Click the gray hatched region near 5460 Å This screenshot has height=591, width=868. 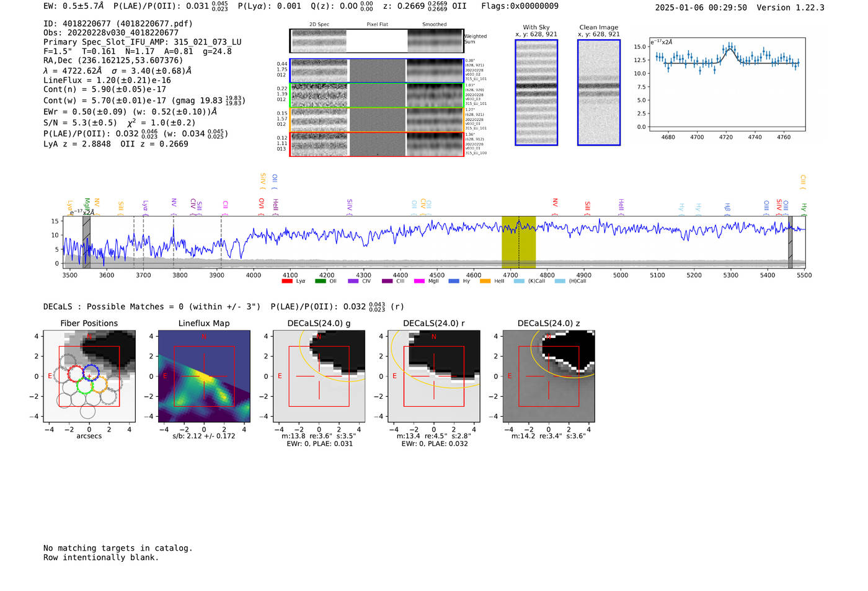790,242
